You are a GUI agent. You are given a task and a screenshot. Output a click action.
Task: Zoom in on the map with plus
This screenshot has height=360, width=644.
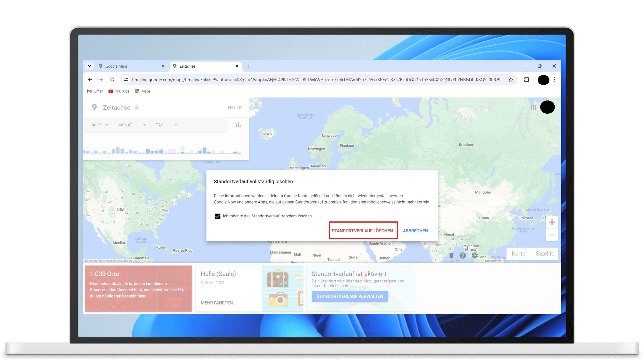pyautogui.click(x=552, y=223)
